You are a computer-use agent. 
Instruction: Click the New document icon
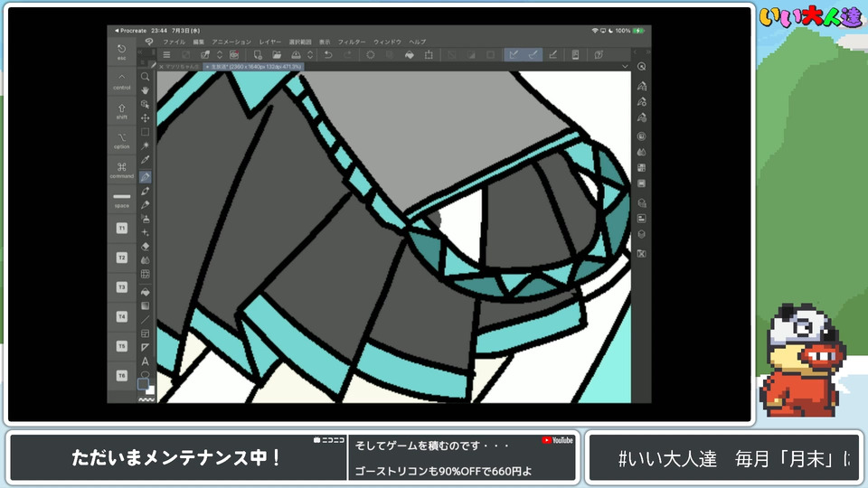tap(258, 55)
